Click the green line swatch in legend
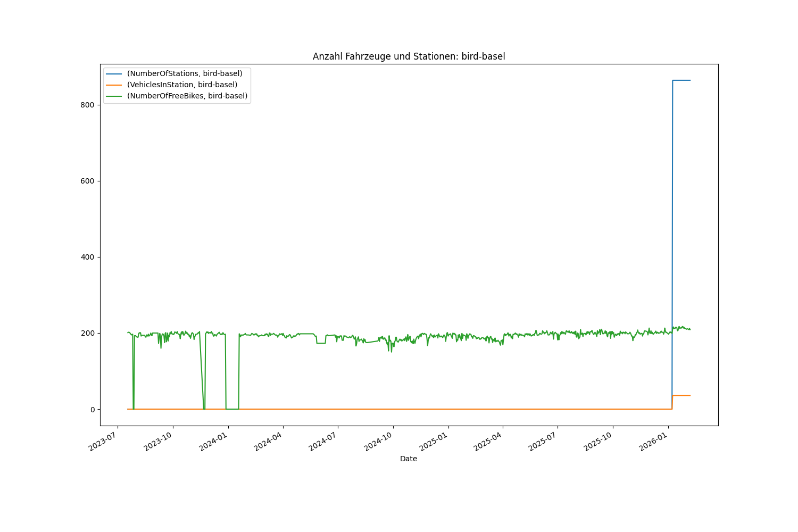 click(x=114, y=97)
